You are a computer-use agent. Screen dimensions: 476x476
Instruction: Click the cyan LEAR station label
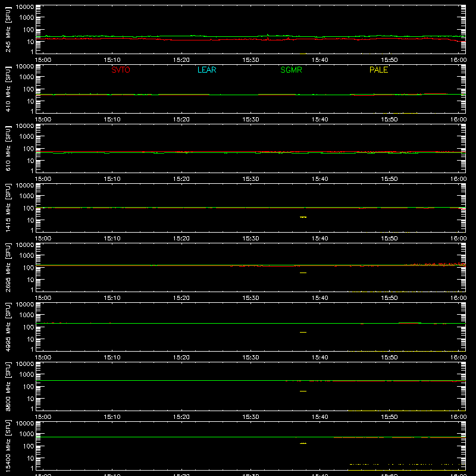click(x=206, y=70)
